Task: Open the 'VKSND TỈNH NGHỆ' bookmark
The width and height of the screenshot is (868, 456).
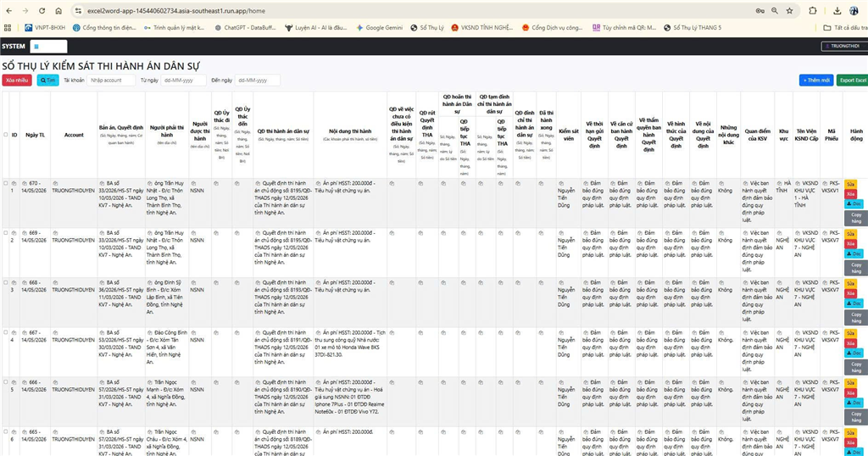Action: click(482, 27)
